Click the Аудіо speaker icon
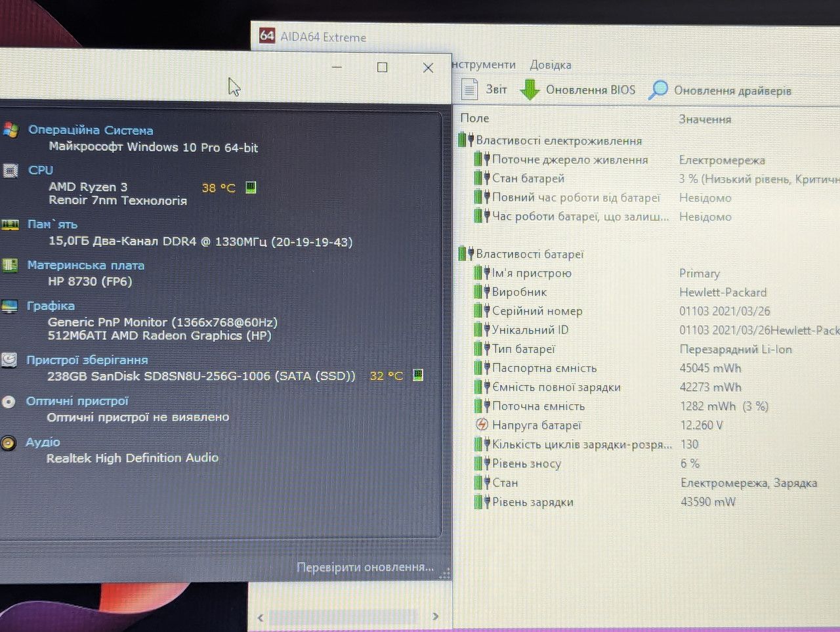The width and height of the screenshot is (840, 632). coord(8,443)
